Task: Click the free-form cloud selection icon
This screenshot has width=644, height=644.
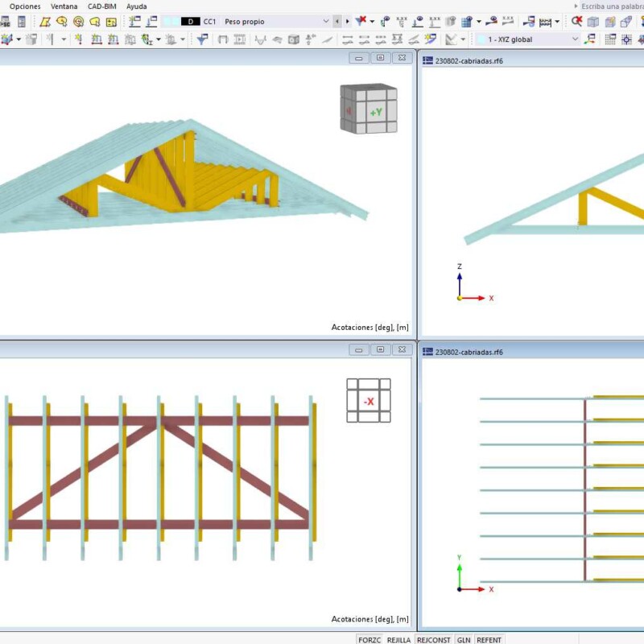Action: (x=94, y=22)
